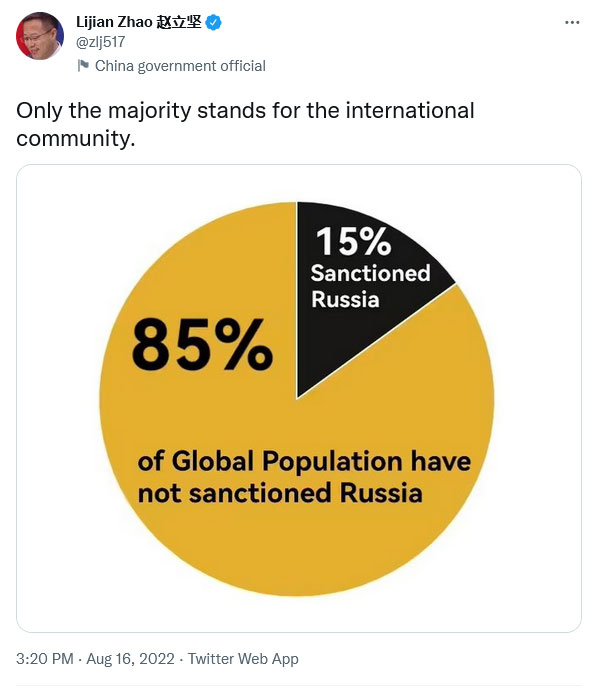Image resolution: width=598 pixels, height=688 pixels.
Task: Open the @zlj517 handle link
Action: 100,42
